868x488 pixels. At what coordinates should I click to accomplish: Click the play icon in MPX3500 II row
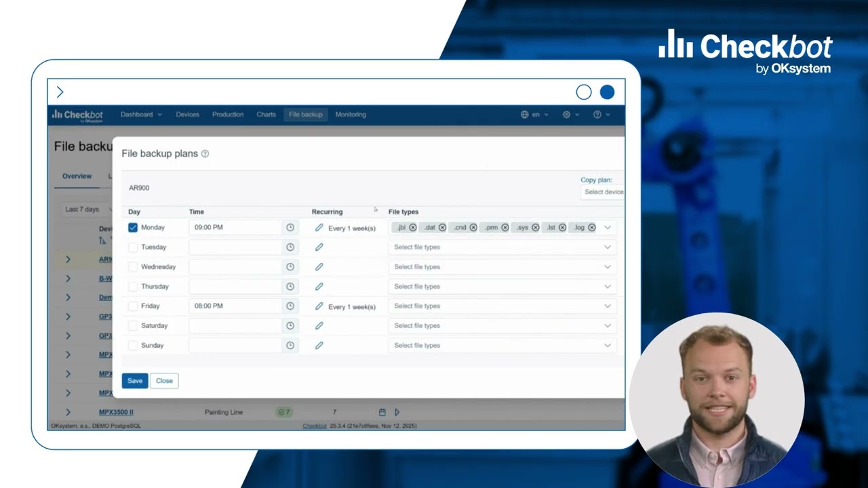397,412
